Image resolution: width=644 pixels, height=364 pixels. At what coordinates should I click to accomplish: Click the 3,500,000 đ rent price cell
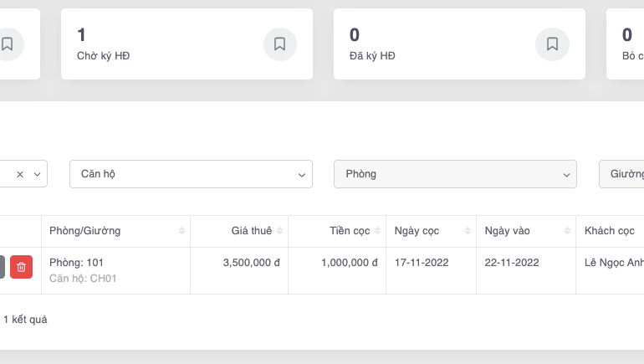coord(251,263)
